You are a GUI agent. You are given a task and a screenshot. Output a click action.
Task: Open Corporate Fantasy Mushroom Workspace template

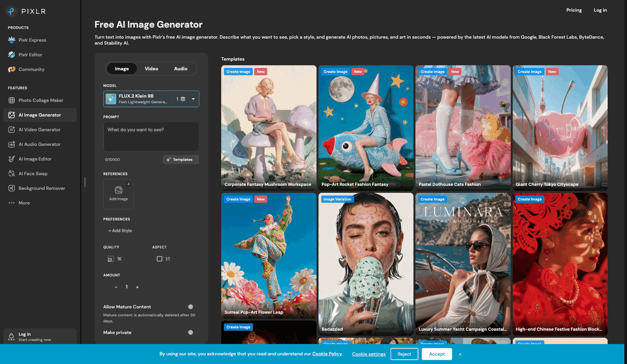[269, 128]
